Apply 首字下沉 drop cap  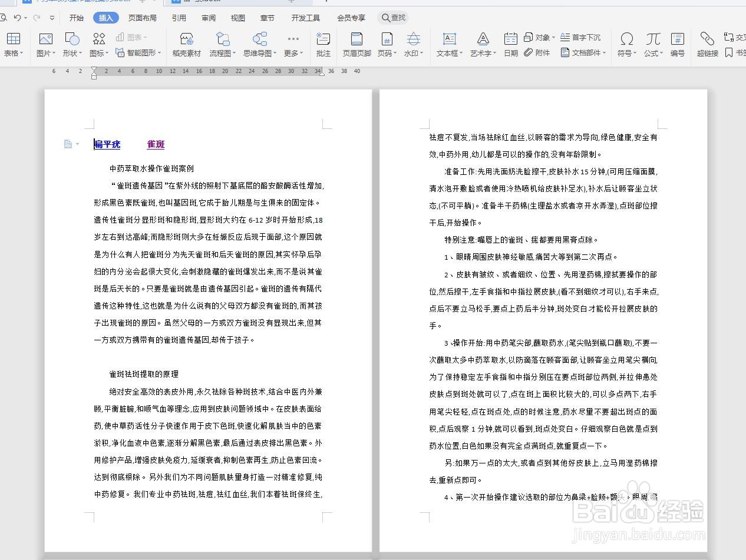(580, 37)
